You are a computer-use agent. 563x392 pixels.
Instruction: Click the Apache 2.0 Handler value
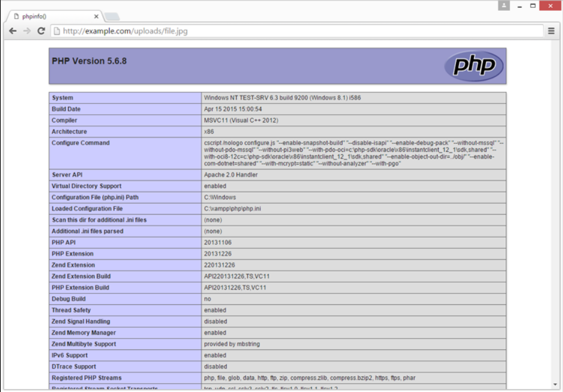231,175
